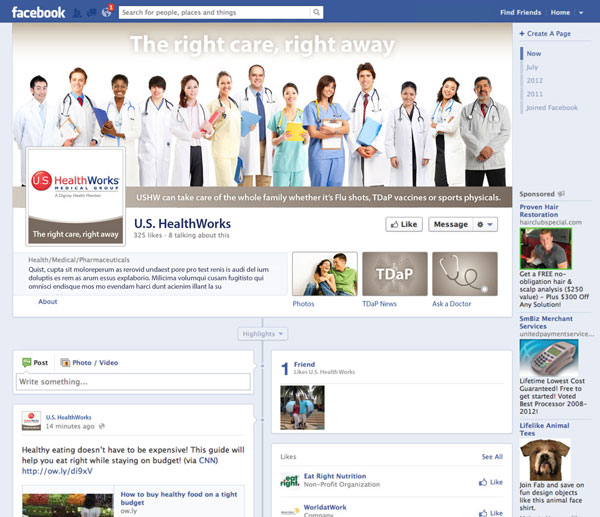Click the U.S. HealthWorks post avatar
The width and height of the screenshot is (600, 517).
(31, 421)
